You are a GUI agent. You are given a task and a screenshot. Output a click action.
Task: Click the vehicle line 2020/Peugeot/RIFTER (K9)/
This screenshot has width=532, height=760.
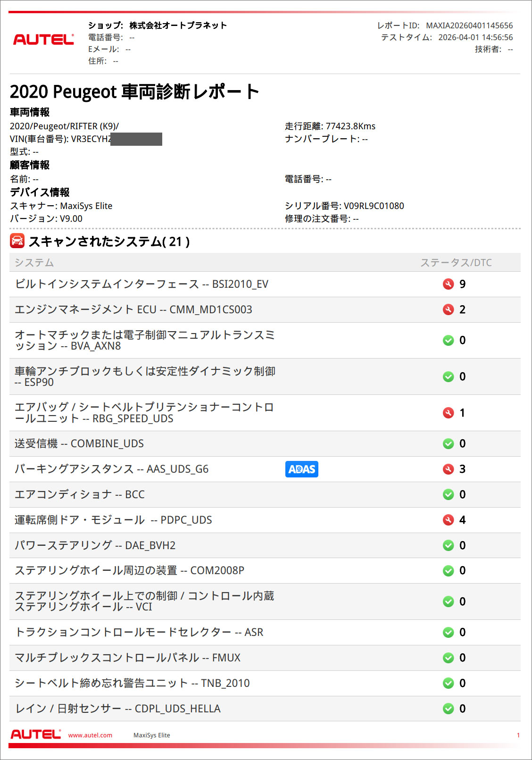tap(64, 126)
